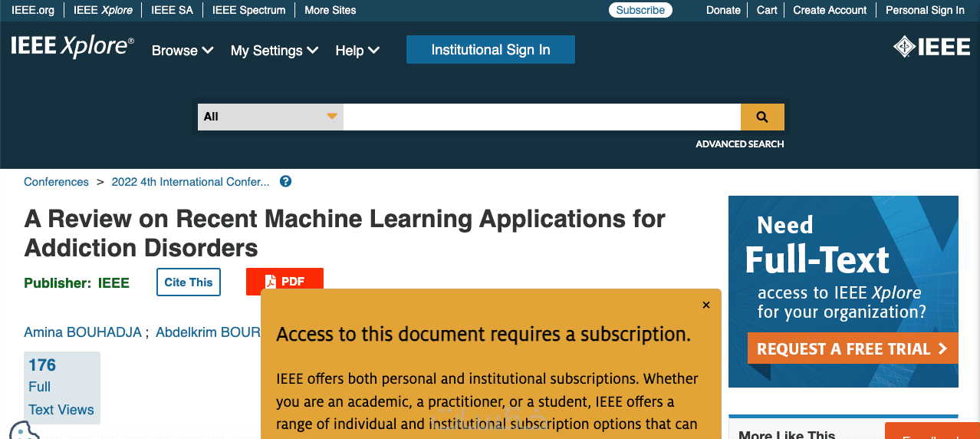Viewport: 980px width, 439px height.
Task: Expand the Help menu
Action: coord(357,51)
